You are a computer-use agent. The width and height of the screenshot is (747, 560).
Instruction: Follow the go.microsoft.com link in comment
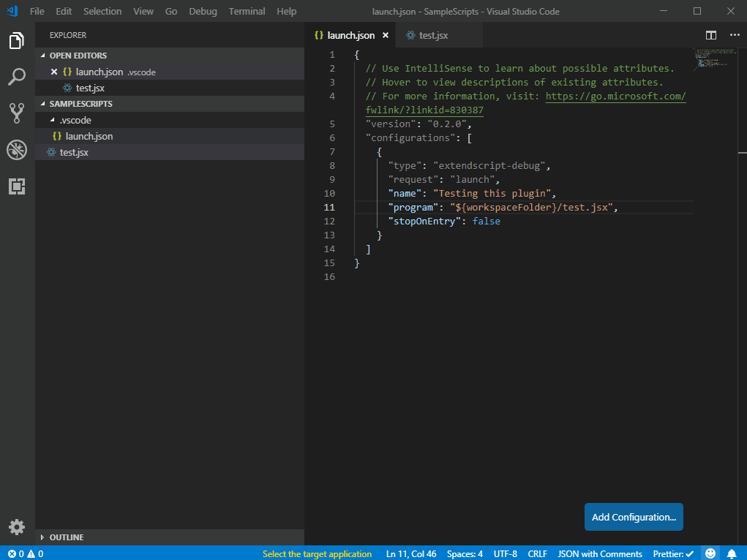pyautogui.click(x=615, y=97)
